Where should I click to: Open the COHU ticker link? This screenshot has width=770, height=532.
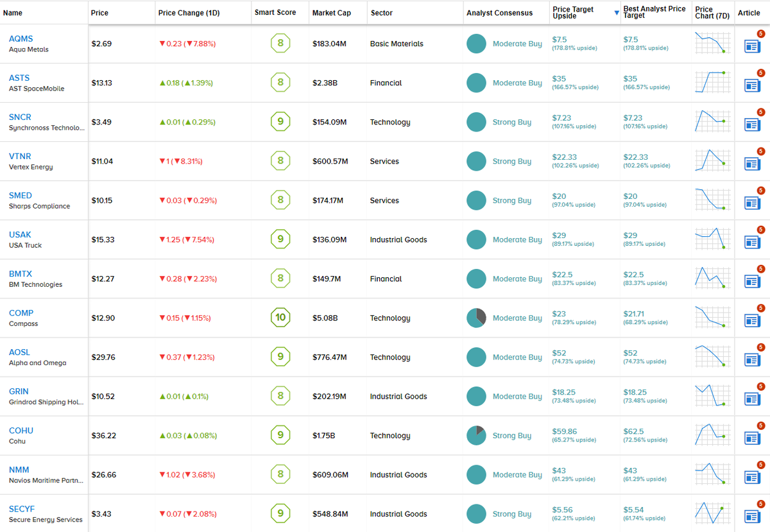tap(21, 430)
